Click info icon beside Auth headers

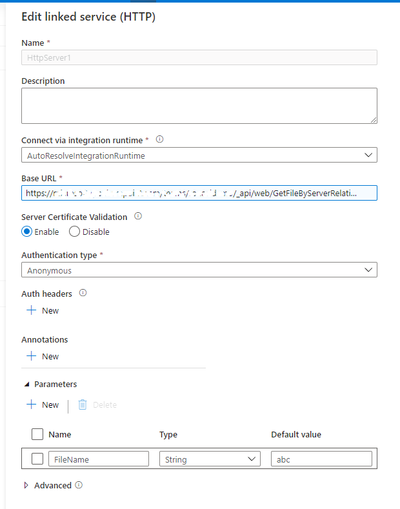(83, 293)
